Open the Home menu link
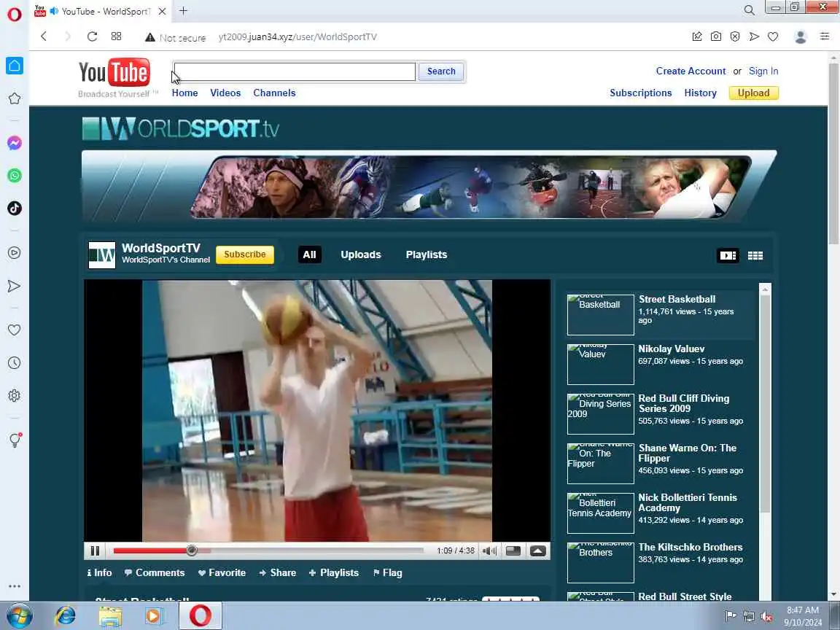Screen dimensions: 840x630 click(184, 93)
